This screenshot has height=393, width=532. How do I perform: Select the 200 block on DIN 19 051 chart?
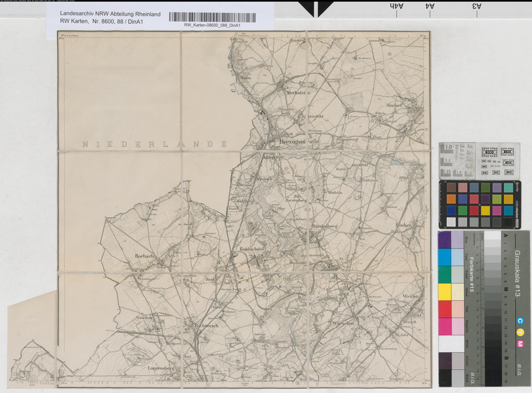489,152
